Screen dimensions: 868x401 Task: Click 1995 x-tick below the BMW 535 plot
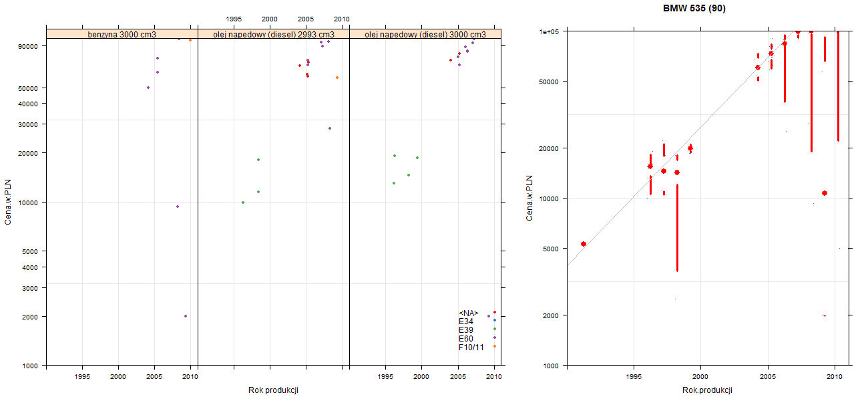tap(633, 377)
